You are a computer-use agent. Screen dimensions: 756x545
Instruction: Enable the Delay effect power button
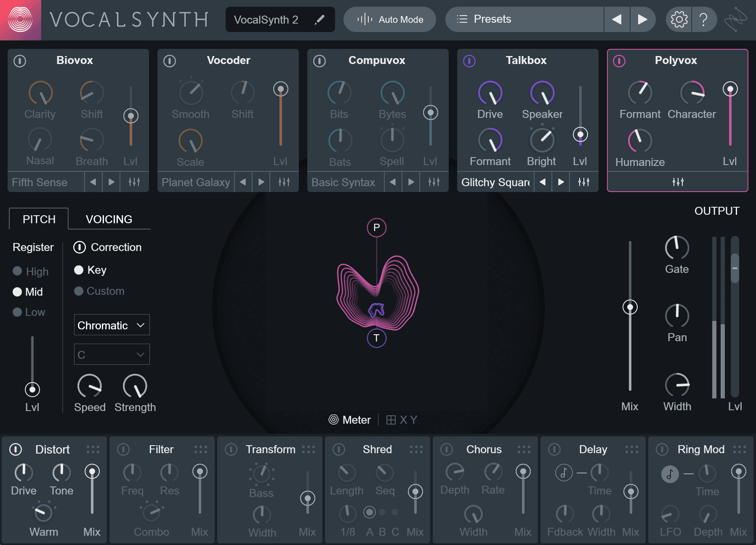[554, 449]
